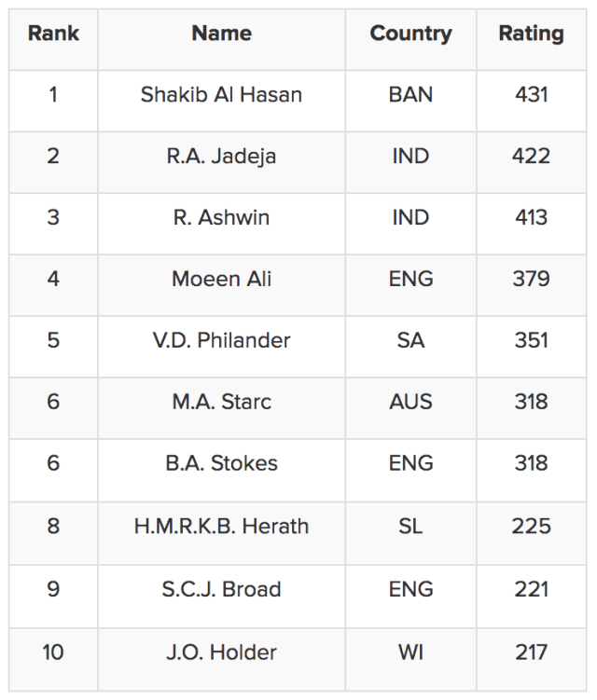Image resolution: width=597 pixels, height=700 pixels.
Task: Click on S.C.J. Broad's name
Action: click(x=221, y=590)
